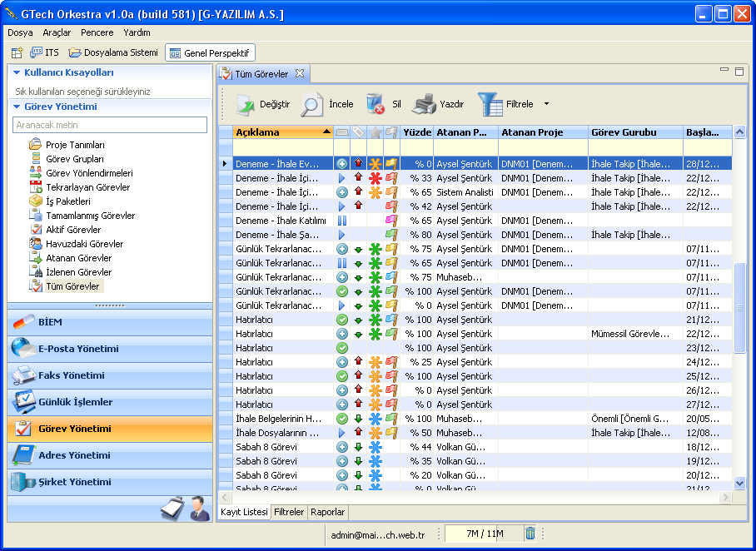
Task: Select Atanan Görevler tree item
Action: click(78, 258)
